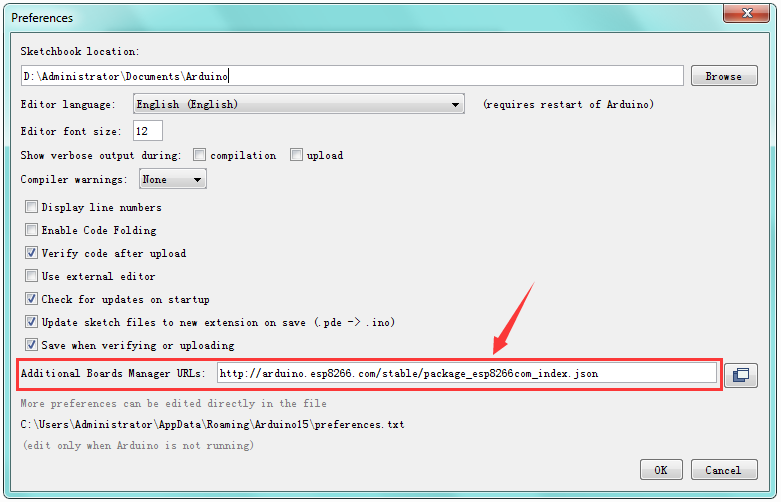Open the Additional Boards URLs editor window icon
The image size is (781, 502).
pyautogui.click(x=740, y=375)
